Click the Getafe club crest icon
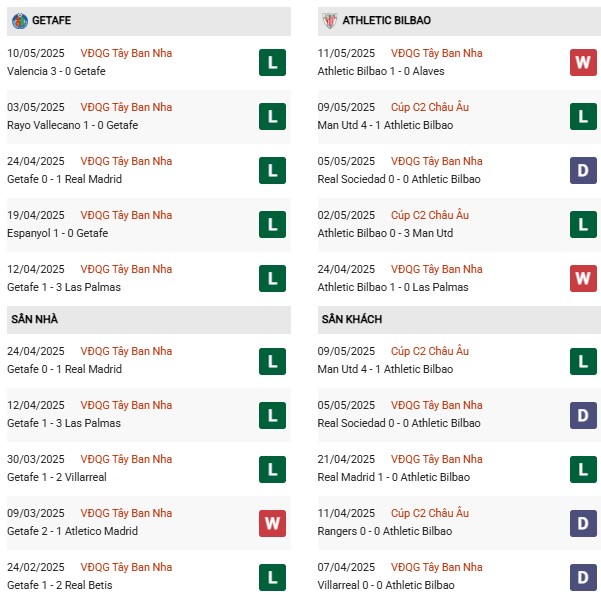 [x=20, y=21]
